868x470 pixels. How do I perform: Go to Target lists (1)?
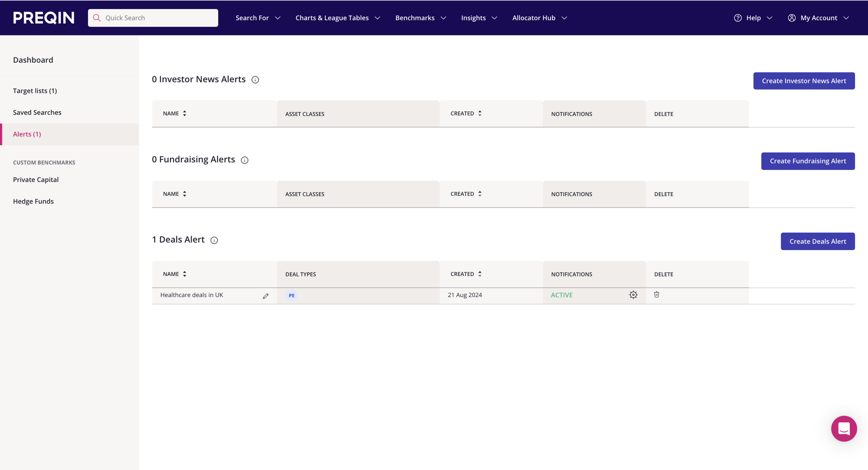(x=35, y=91)
